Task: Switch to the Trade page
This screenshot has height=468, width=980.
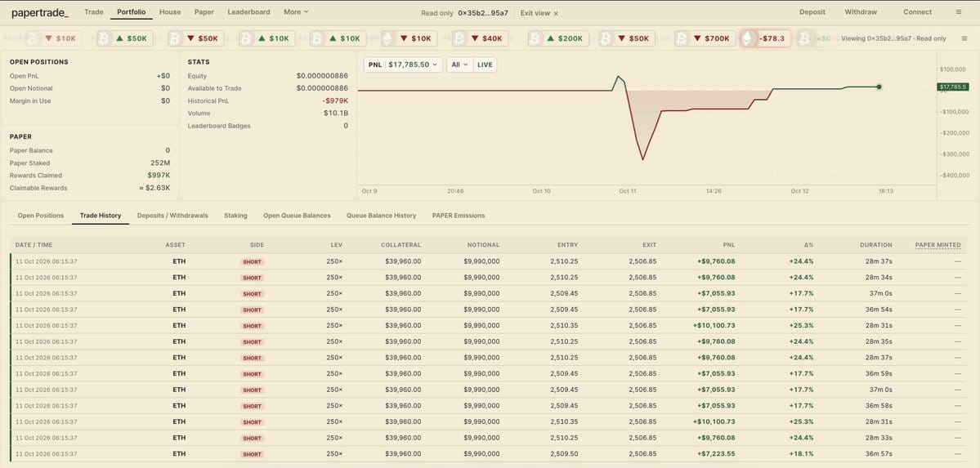Action: click(x=94, y=12)
